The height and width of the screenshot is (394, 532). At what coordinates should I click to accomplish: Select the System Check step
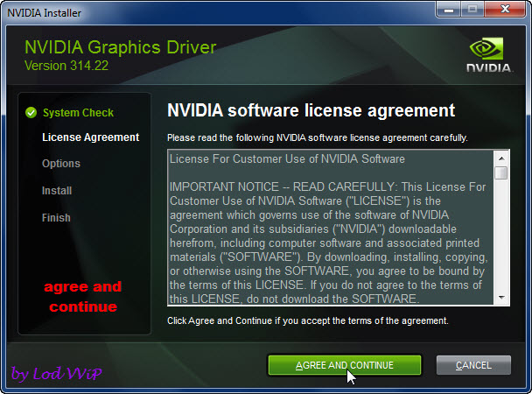pyautogui.click(x=78, y=113)
